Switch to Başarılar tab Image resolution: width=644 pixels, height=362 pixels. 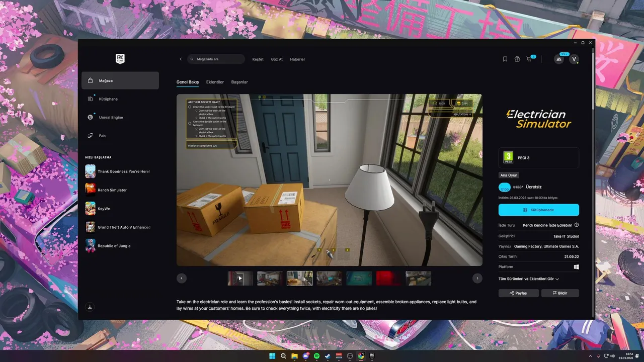239,82
